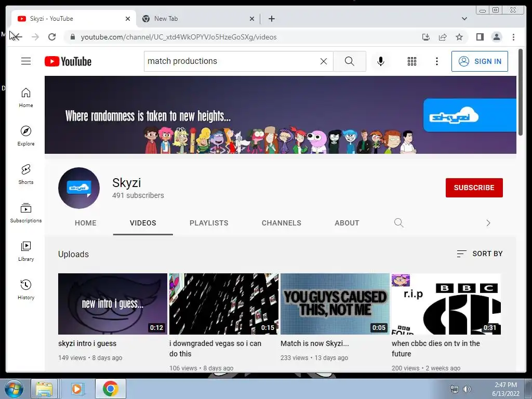This screenshot has width=532, height=399.
Task: Reload the page in Chrome
Action: [52, 37]
